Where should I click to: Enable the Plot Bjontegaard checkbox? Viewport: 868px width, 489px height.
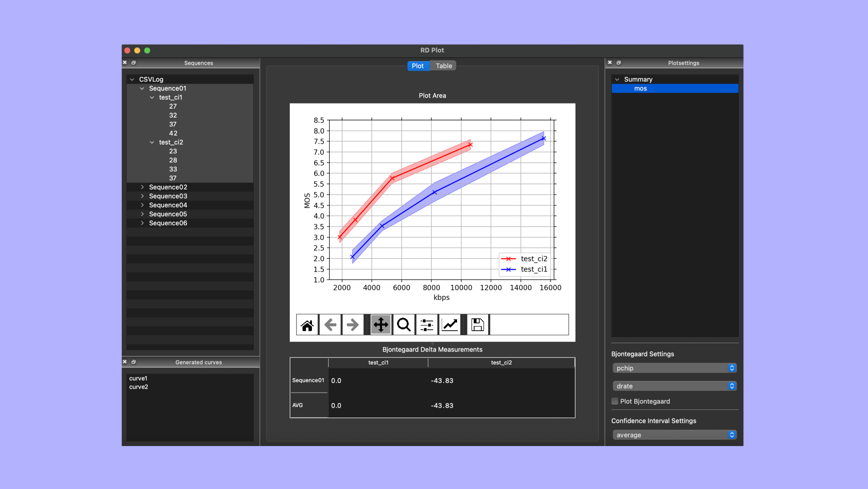pos(615,401)
